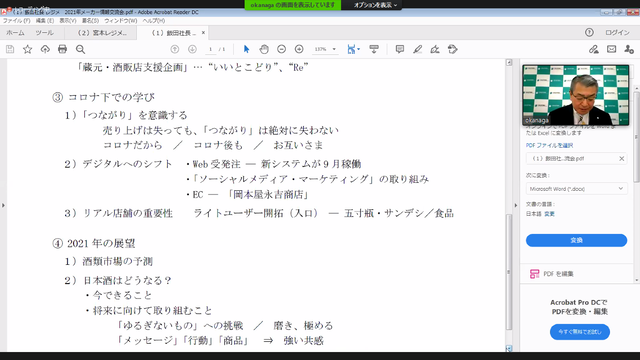Open the オプションを表示 screen share dropdown
The width and height of the screenshot is (640, 360).
[x=375, y=5]
